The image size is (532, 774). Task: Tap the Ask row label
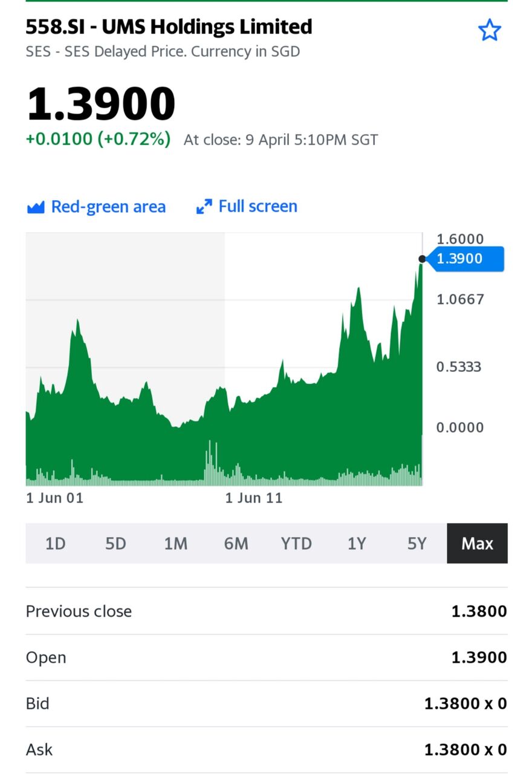(x=39, y=750)
